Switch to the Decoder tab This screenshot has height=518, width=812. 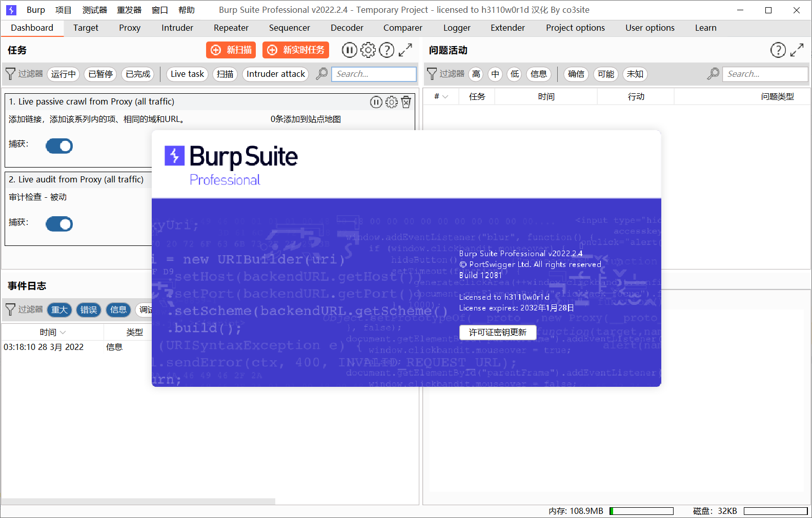[347, 28]
